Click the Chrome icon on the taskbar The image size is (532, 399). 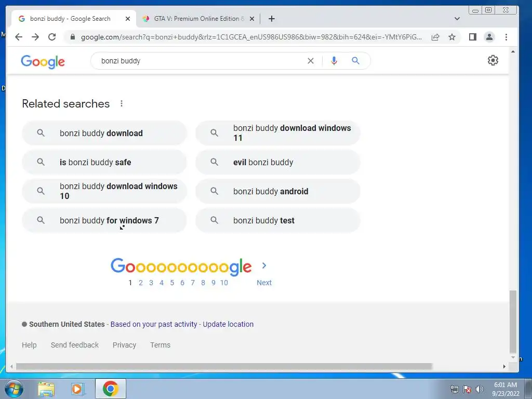[111, 389]
